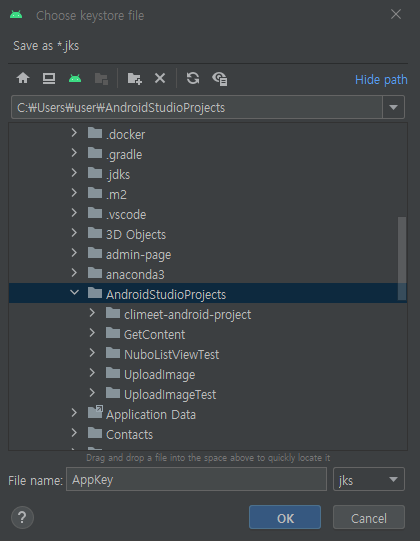Open the Android project directory icon
The image size is (420, 541).
pos(75,78)
